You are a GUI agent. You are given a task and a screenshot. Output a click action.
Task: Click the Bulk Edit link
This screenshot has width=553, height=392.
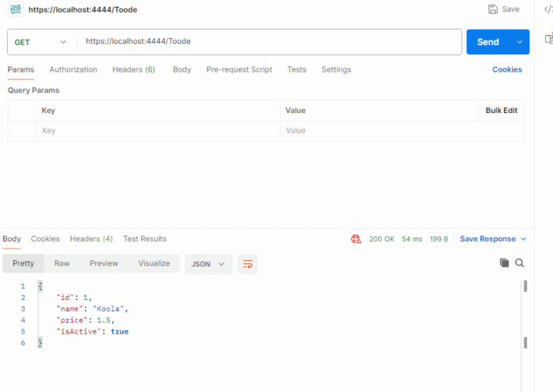coord(501,111)
